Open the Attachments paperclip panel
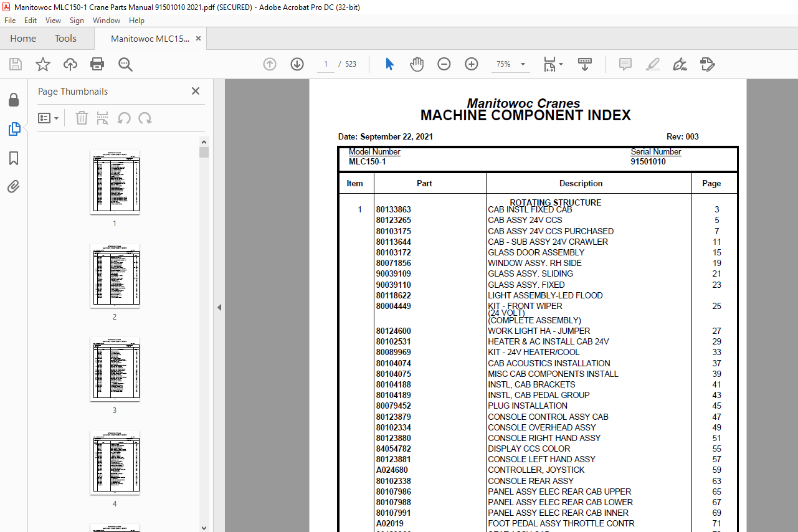Screen dimensions: 798x532 tap(14, 187)
